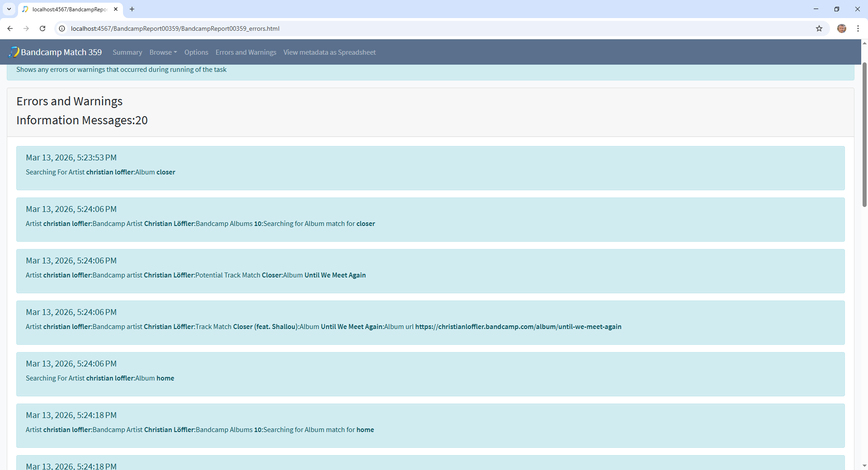This screenshot has height=470, width=868.
Task: View site information icon in address bar
Action: click(62, 28)
